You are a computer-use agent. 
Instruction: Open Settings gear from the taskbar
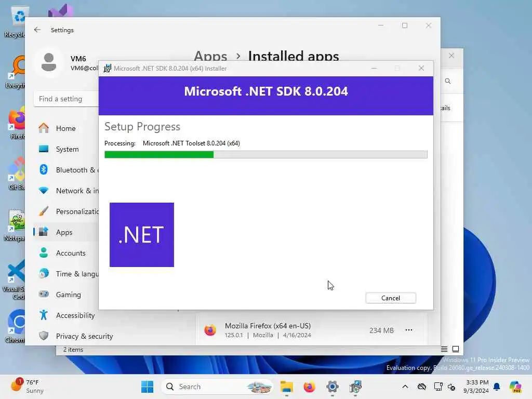[332, 387]
